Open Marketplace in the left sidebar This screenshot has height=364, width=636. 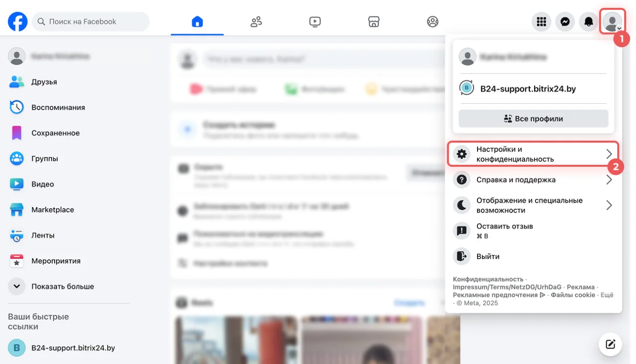click(x=52, y=210)
